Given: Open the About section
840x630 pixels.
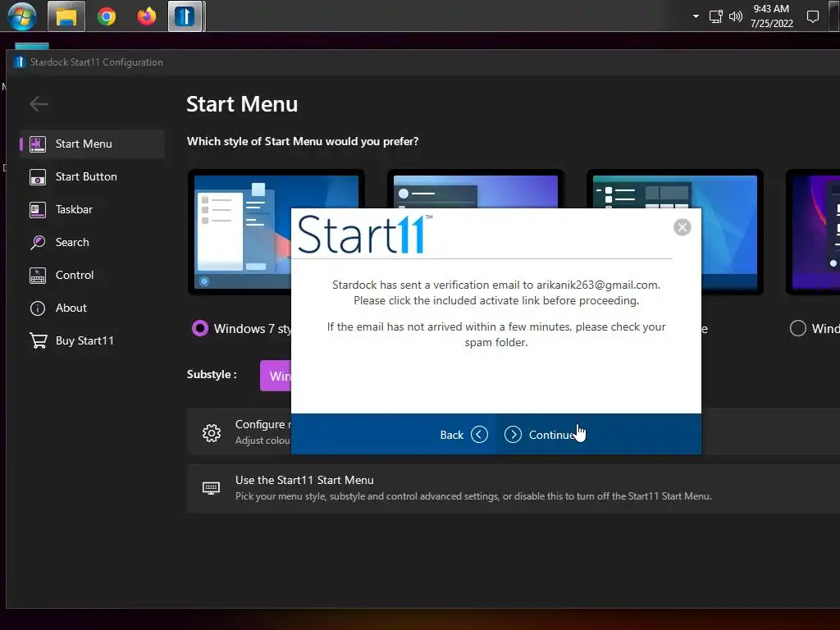Looking at the screenshot, I should [92, 308].
